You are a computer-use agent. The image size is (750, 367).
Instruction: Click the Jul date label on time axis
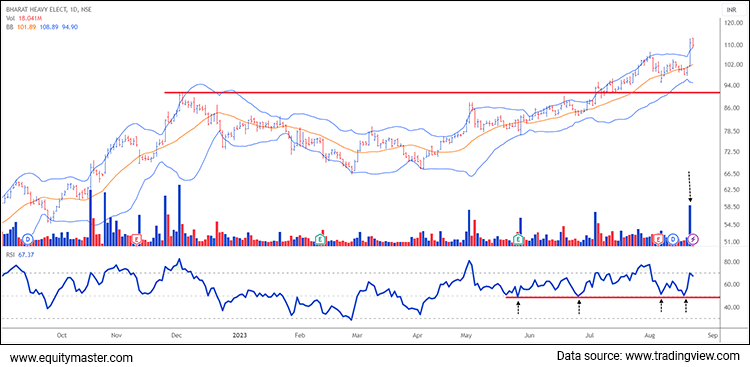[x=590, y=335]
